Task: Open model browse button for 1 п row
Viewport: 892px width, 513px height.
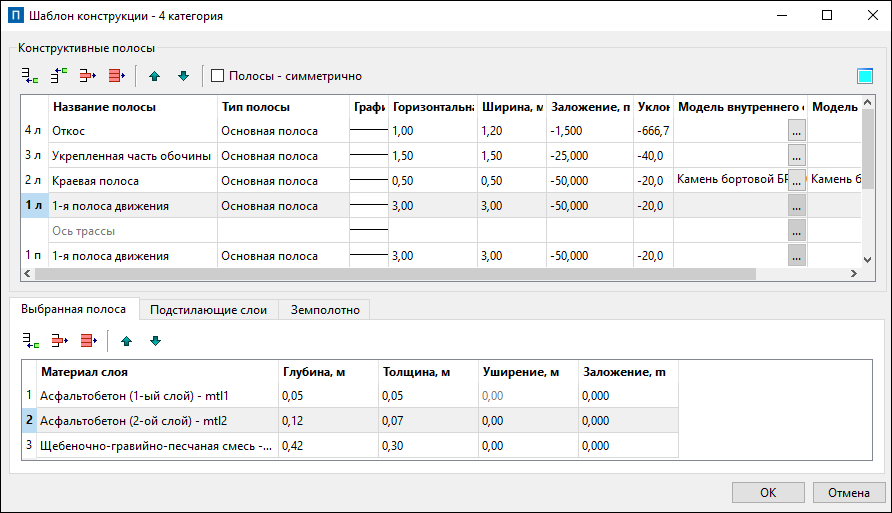Action: click(796, 256)
